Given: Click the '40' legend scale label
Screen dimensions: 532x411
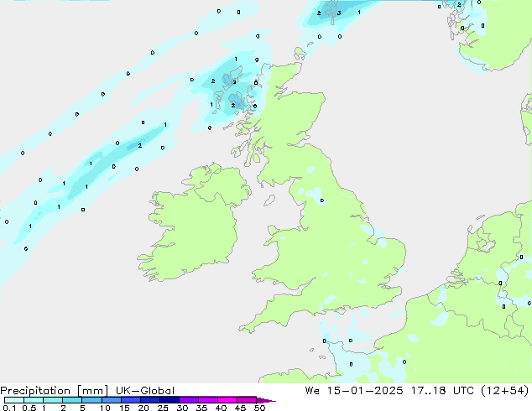Looking at the screenshot, I should [x=221, y=408].
